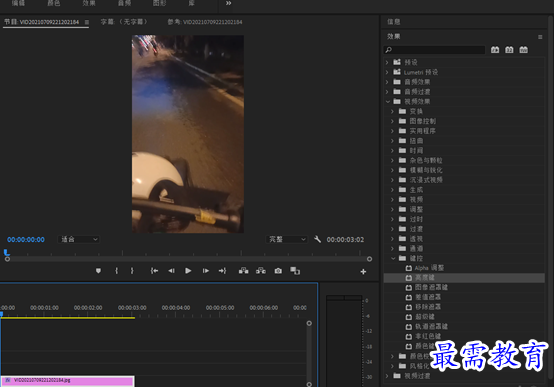Collapse the 视频效果 folder

coord(388,102)
